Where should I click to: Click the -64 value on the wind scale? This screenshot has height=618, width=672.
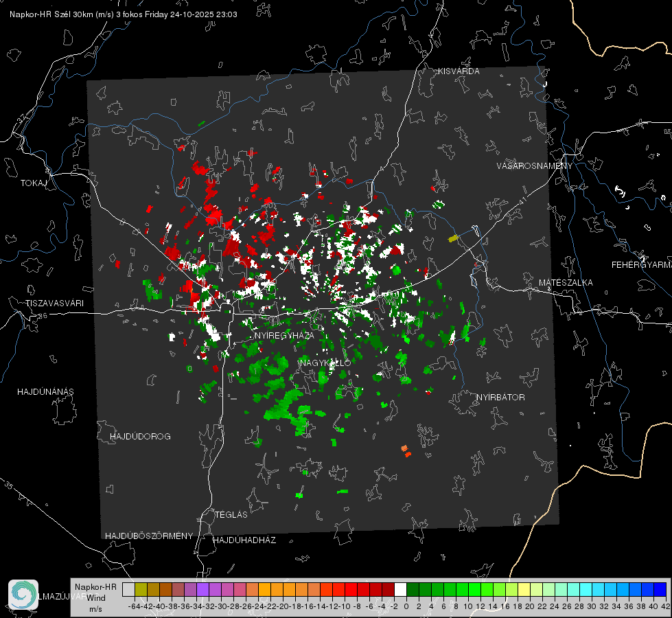coord(134,606)
